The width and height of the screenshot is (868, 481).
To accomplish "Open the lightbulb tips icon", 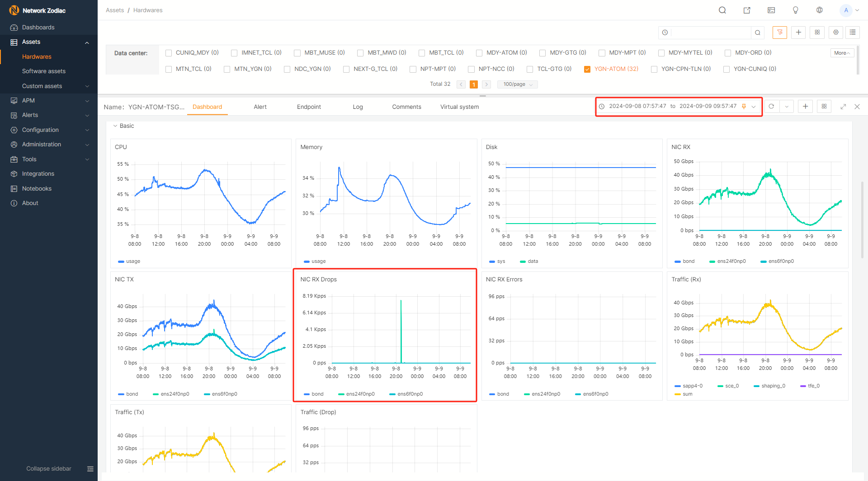I will [x=796, y=10].
